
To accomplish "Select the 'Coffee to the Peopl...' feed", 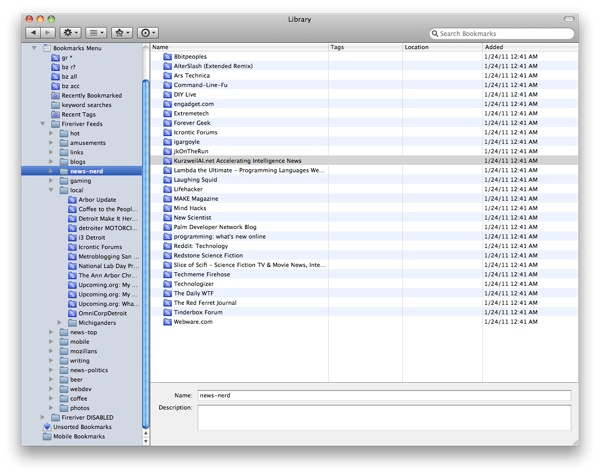I will [x=82, y=209].
